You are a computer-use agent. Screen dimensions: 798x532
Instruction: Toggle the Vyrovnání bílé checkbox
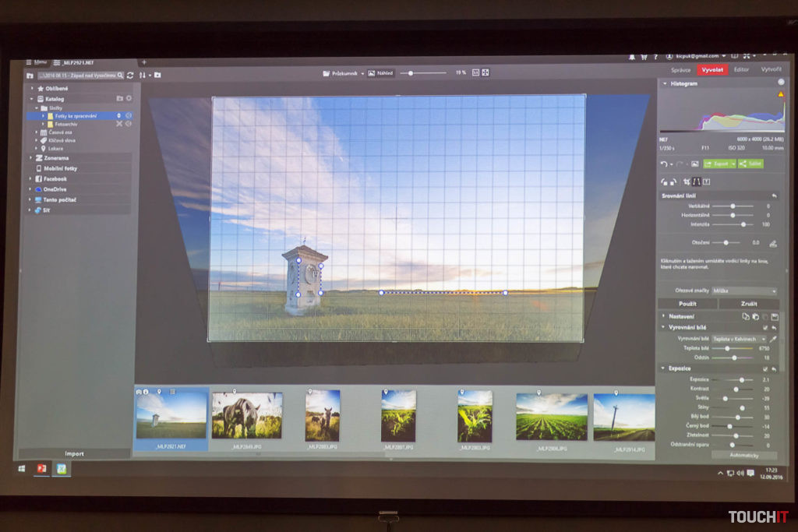click(764, 327)
